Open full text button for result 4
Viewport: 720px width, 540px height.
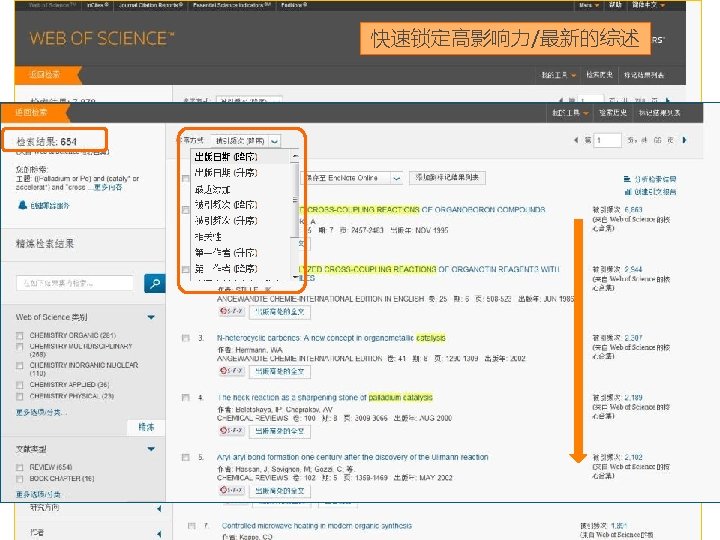coord(280,431)
